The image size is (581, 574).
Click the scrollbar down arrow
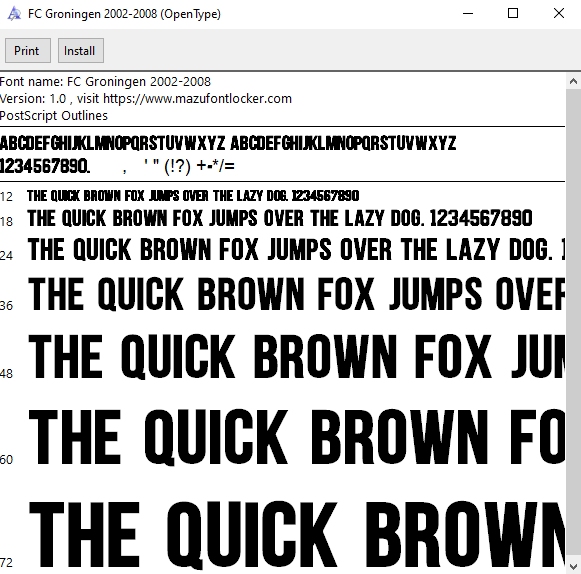click(573, 566)
